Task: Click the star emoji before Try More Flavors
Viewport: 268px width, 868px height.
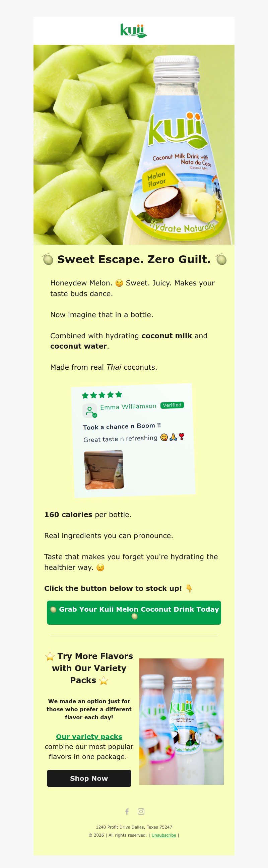Action: click(x=50, y=656)
